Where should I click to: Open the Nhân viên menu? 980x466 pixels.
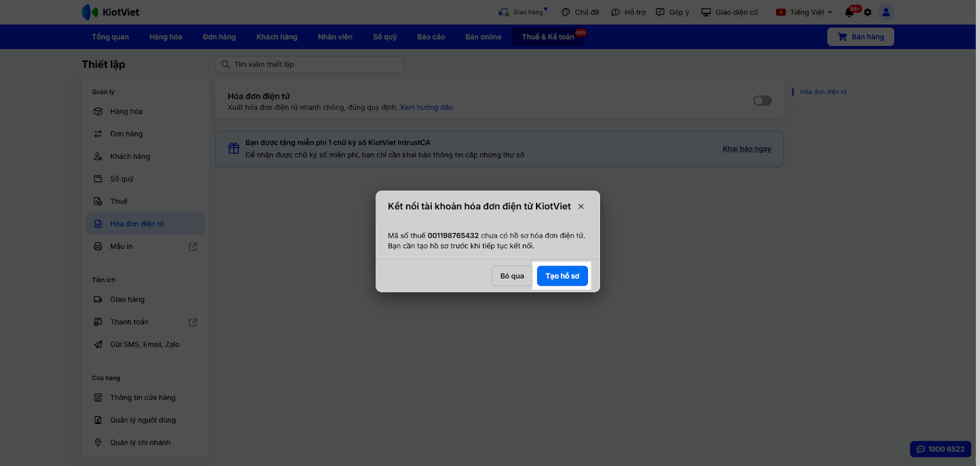[x=335, y=37]
